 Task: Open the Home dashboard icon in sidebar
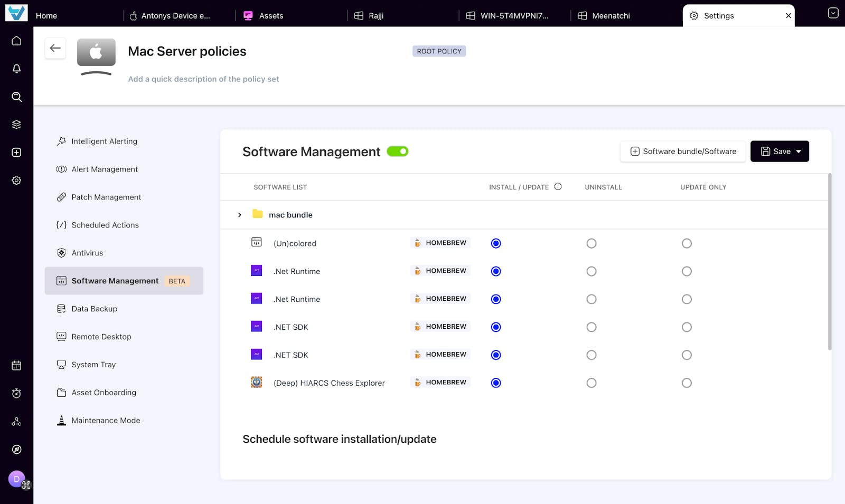click(x=16, y=41)
